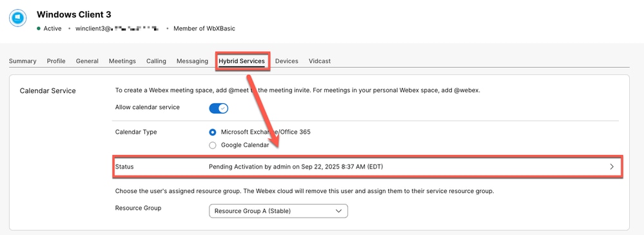Open the Summary tab
The width and height of the screenshot is (644, 235).
[x=23, y=61]
